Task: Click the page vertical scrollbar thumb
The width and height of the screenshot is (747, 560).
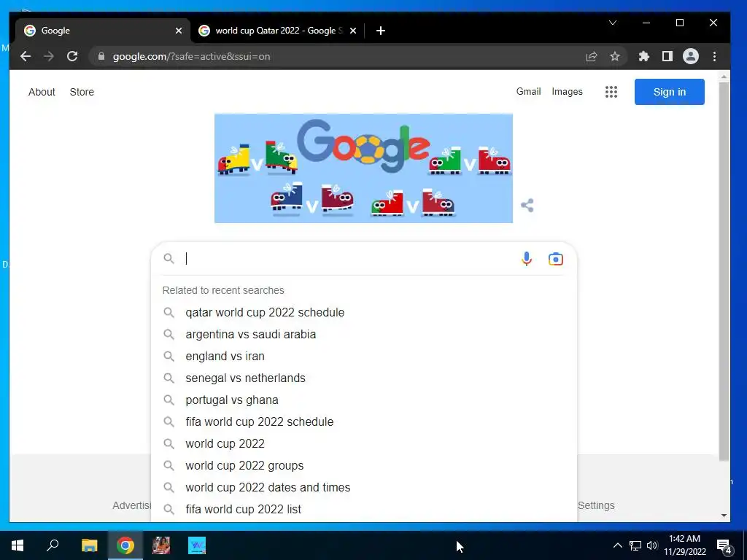Action: (x=724, y=271)
